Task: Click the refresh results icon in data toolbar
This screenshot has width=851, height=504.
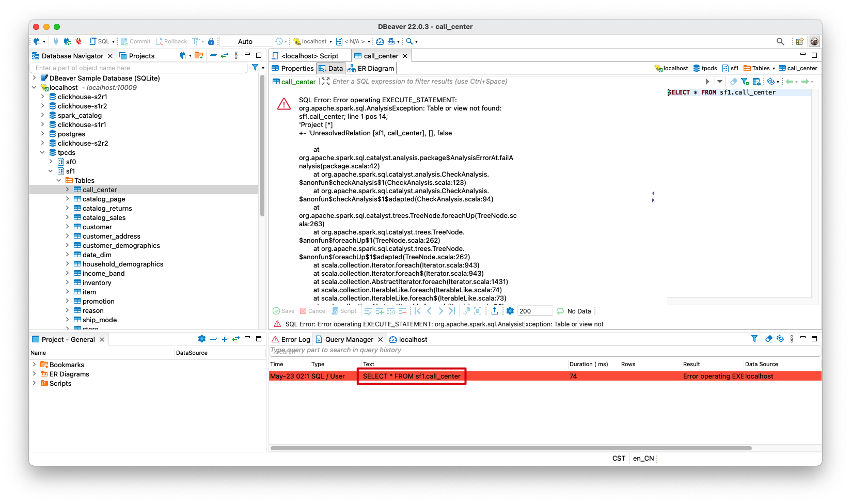Action: pos(771,82)
